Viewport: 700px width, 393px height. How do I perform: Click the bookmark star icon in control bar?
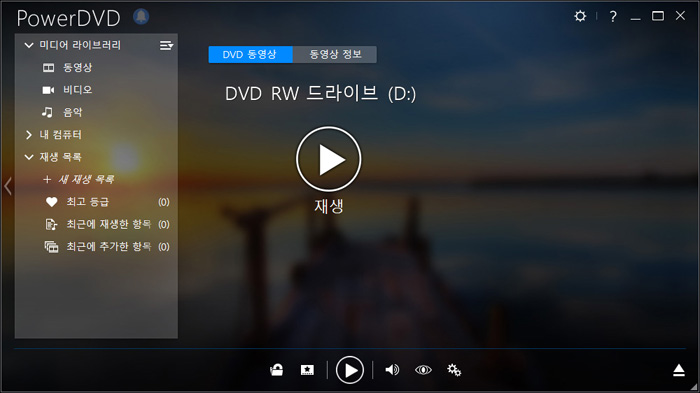point(307,370)
